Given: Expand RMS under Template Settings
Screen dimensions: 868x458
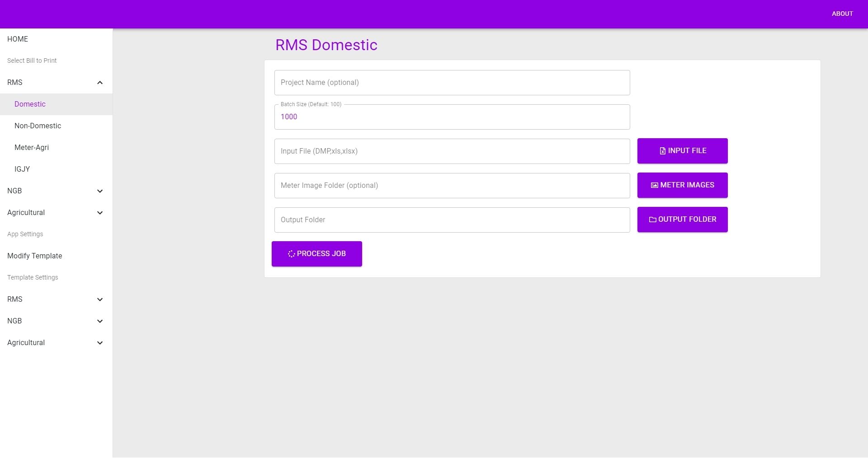Looking at the screenshot, I should [100, 299].
